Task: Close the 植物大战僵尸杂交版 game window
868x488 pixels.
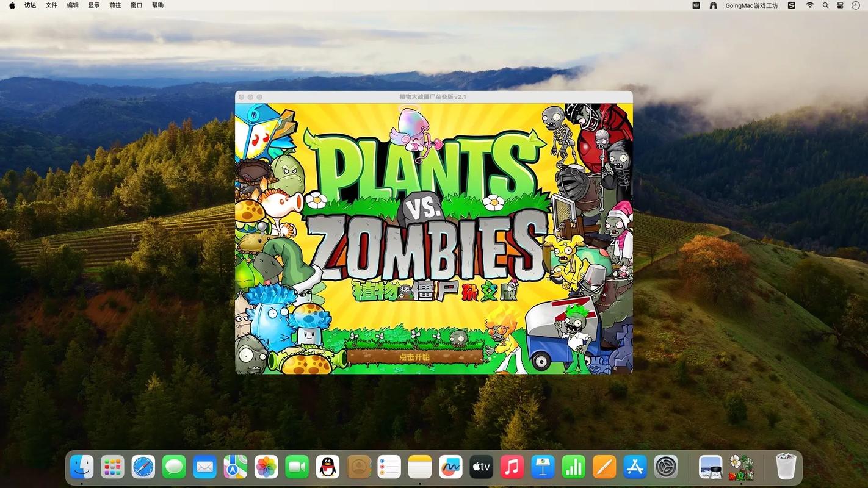Action: tap(242, 97)
